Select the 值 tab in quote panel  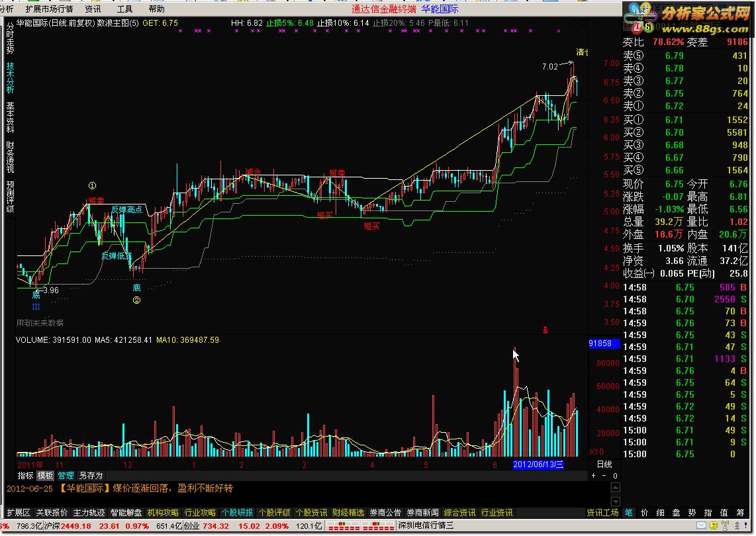[x=724, y=513]
